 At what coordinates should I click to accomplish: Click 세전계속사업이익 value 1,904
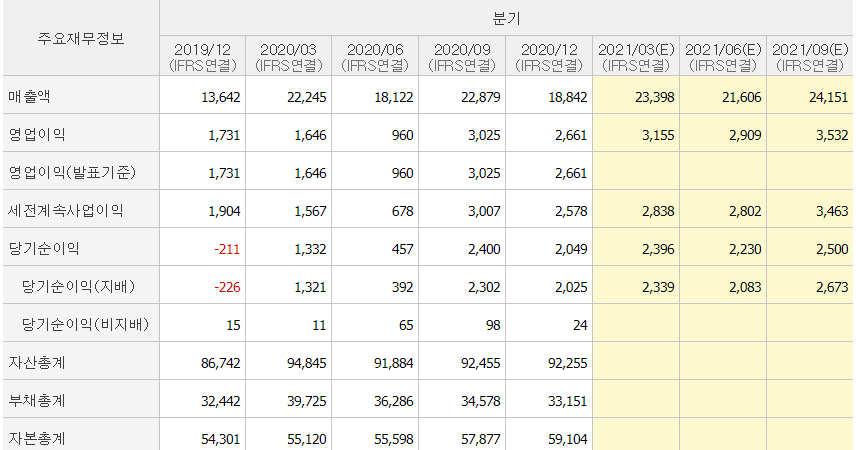(x=224, y=211)
